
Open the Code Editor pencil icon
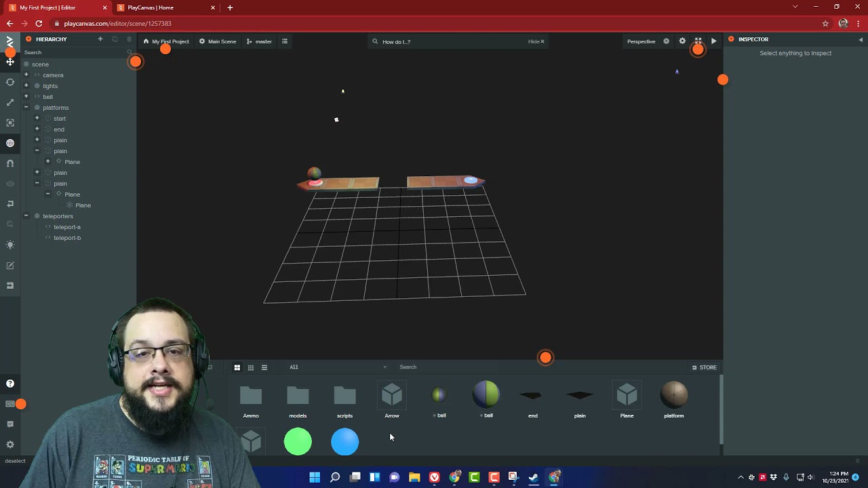tap(10, 266)
